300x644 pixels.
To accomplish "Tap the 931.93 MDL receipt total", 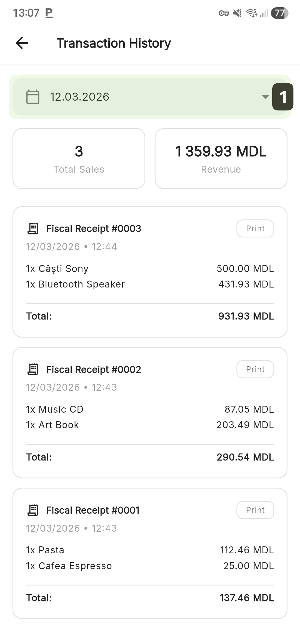I will point(246,316).
